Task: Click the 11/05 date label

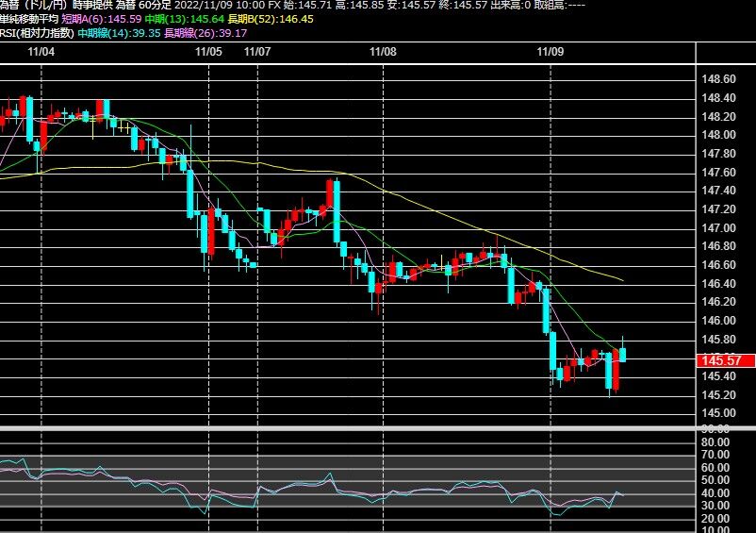Action: click(x=208, y=52)
